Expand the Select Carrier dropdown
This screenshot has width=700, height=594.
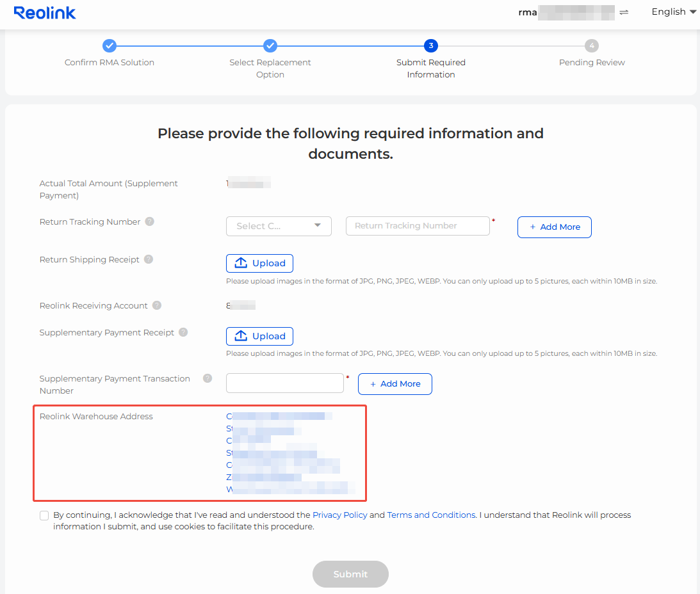pos(279,226)
